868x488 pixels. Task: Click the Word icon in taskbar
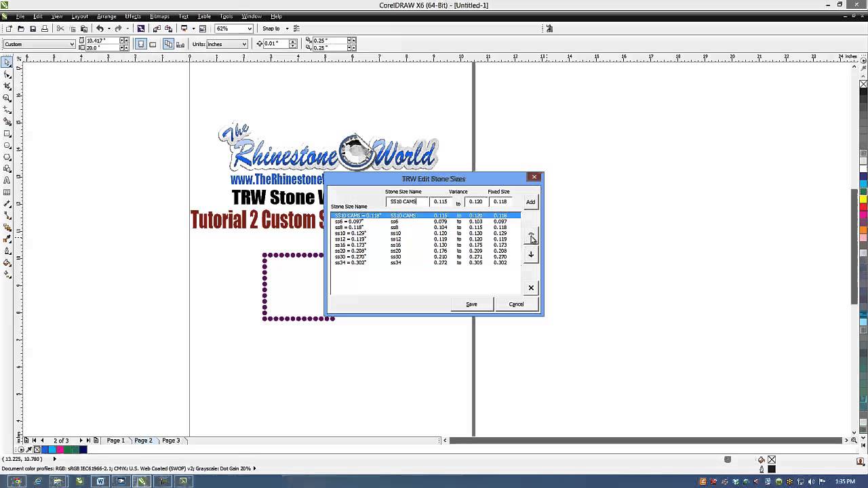100,481
